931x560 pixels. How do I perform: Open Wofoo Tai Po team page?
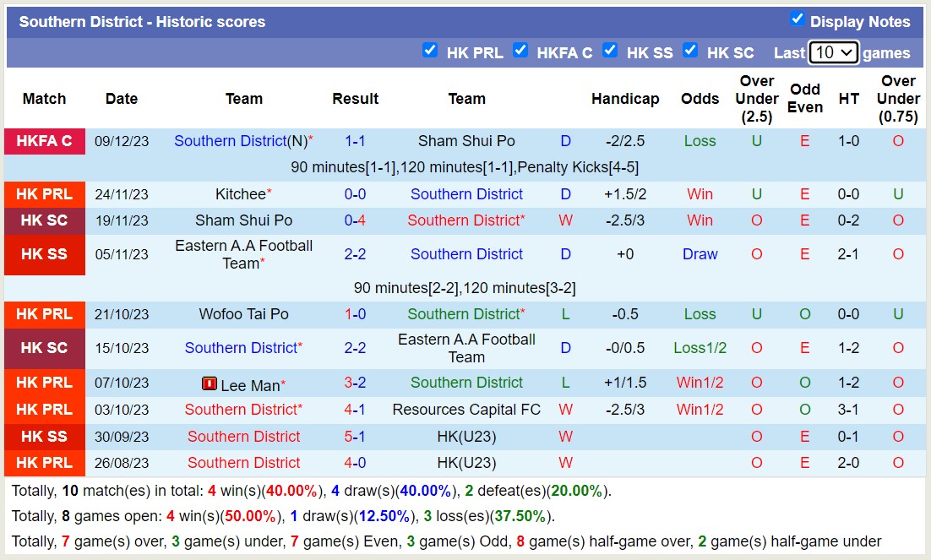tap(243, 314)
